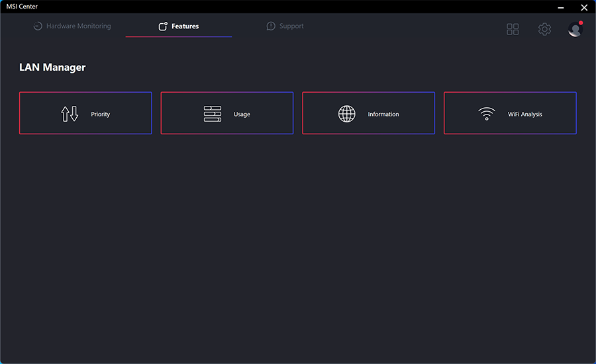Open the feature grid view icon
Viewport: 596px width, 364px height.
(513, 29)
